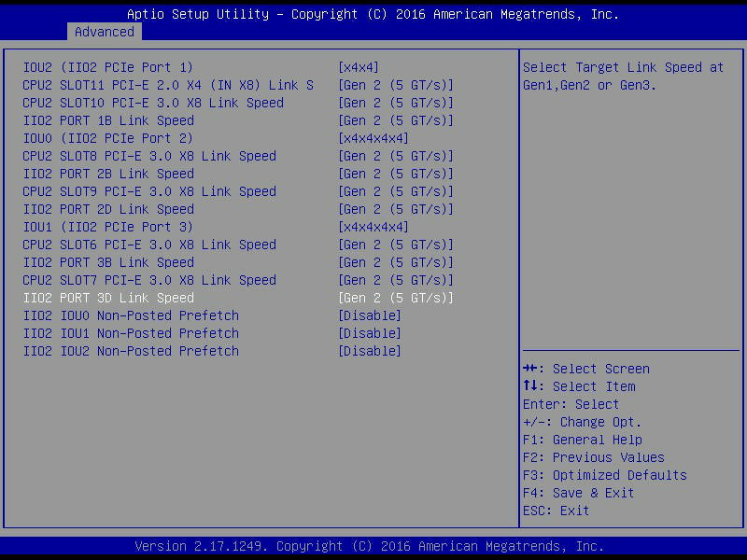Click the Select Item arrows hint
Screen dimensions: 747x560
click(579, 386)
